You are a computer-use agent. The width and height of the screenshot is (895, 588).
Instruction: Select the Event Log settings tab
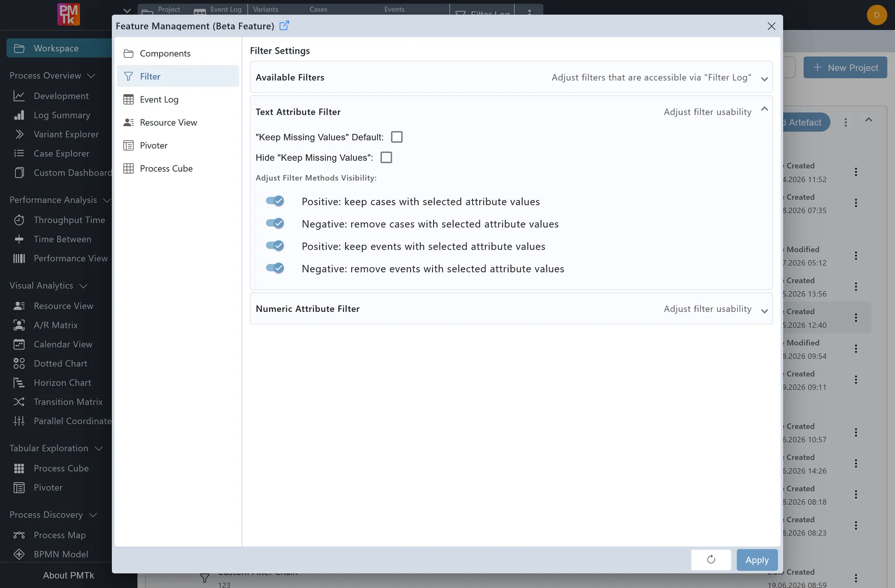pos(178,99)
